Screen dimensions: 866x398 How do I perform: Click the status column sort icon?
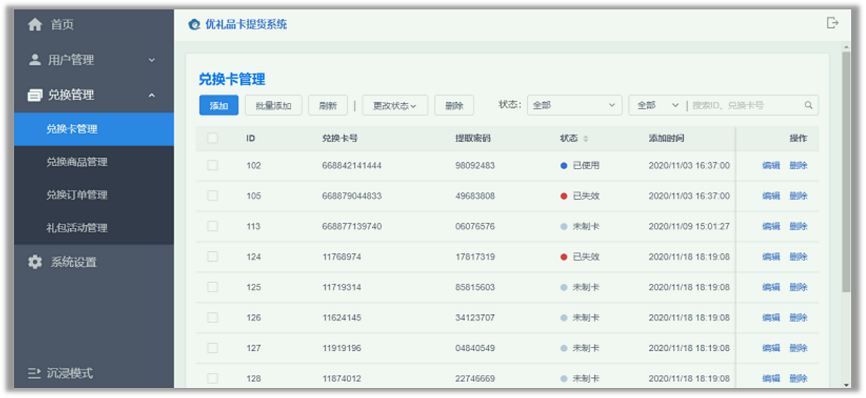point(585,139)
